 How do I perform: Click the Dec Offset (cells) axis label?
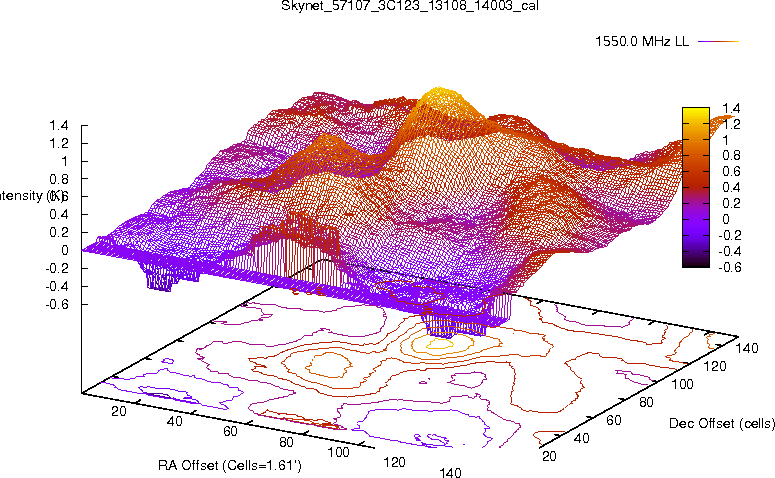coord(722,423)
